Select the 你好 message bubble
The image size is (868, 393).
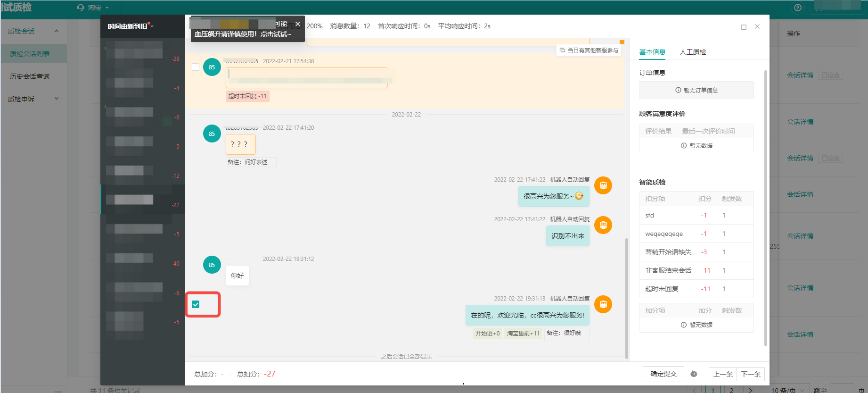coord(237,276)
